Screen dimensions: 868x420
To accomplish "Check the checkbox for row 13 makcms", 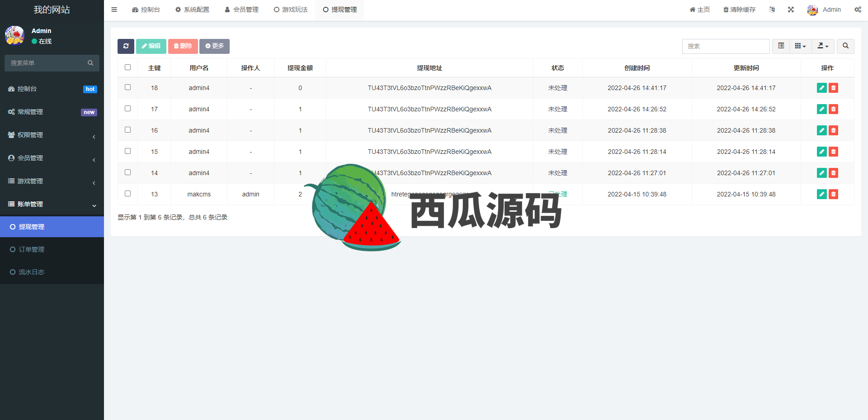I will 127,194.
